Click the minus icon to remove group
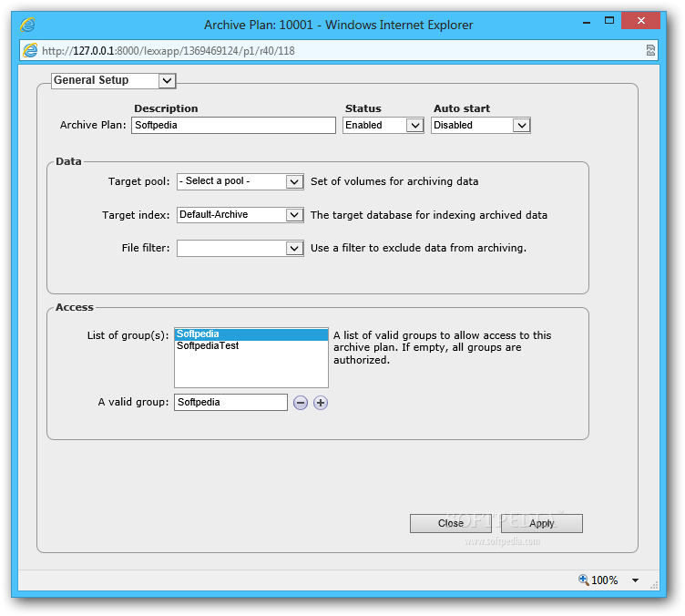The height and width of the screenshot is (616, 685). (x=300, y=403)
